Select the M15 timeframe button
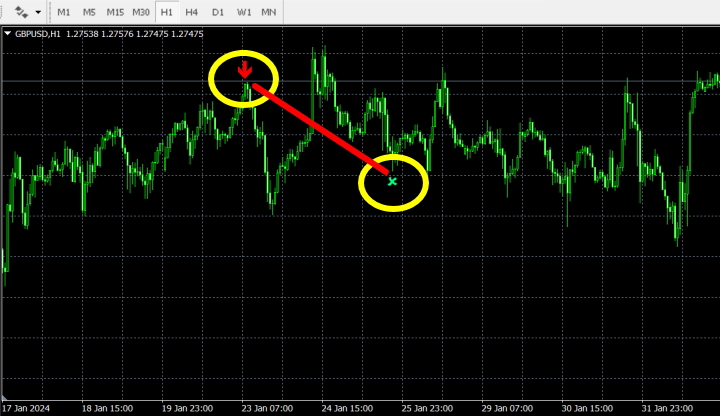This screenshot has width=720, height=416. [x=115, y=12]
